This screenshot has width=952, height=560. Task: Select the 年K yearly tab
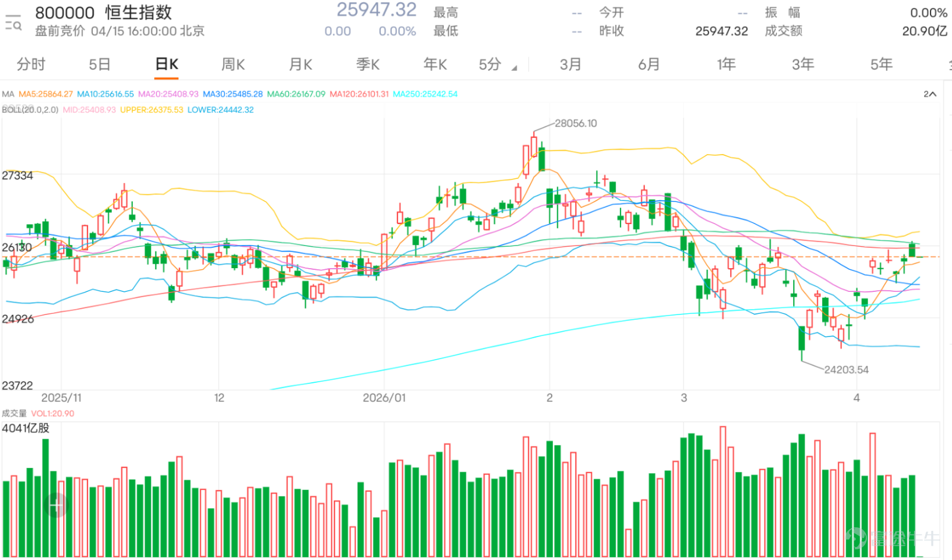(435, 64)
